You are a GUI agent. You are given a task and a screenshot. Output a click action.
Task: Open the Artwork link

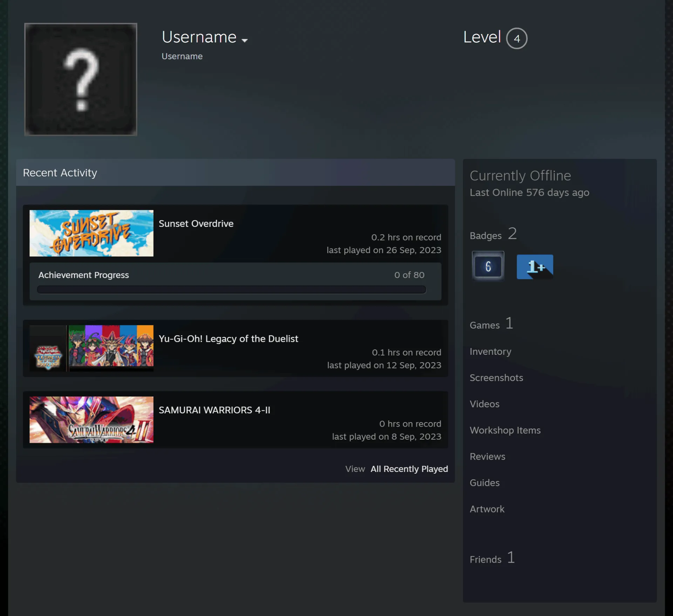[487, 509]
